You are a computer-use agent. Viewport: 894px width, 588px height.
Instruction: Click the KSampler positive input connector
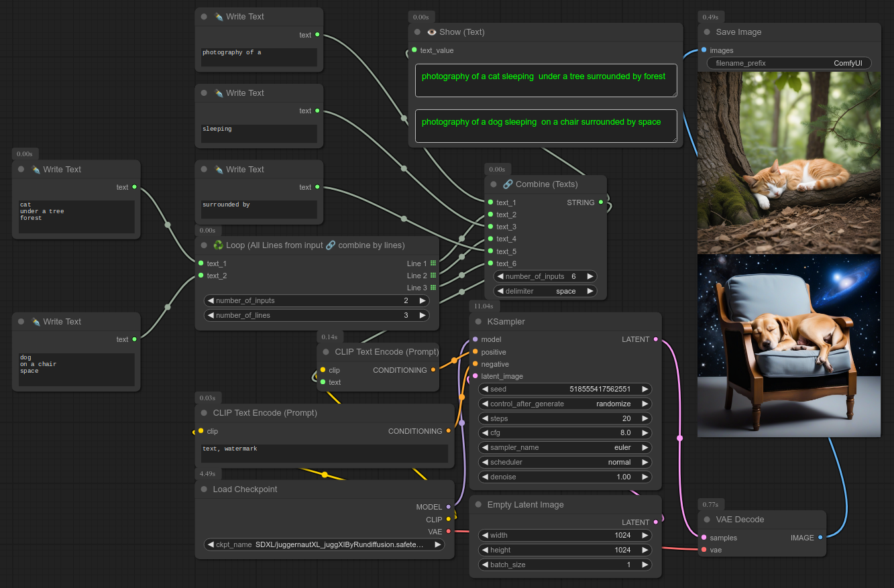476,352
